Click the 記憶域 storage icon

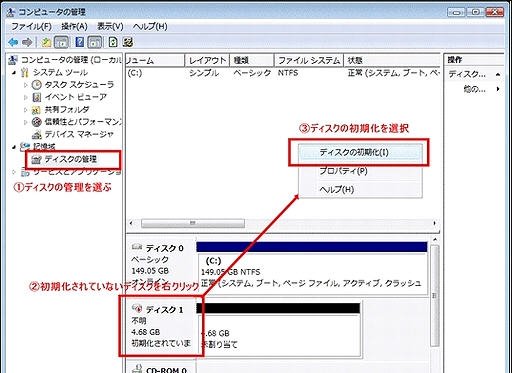pyautogui.click(x=25, y=146)
